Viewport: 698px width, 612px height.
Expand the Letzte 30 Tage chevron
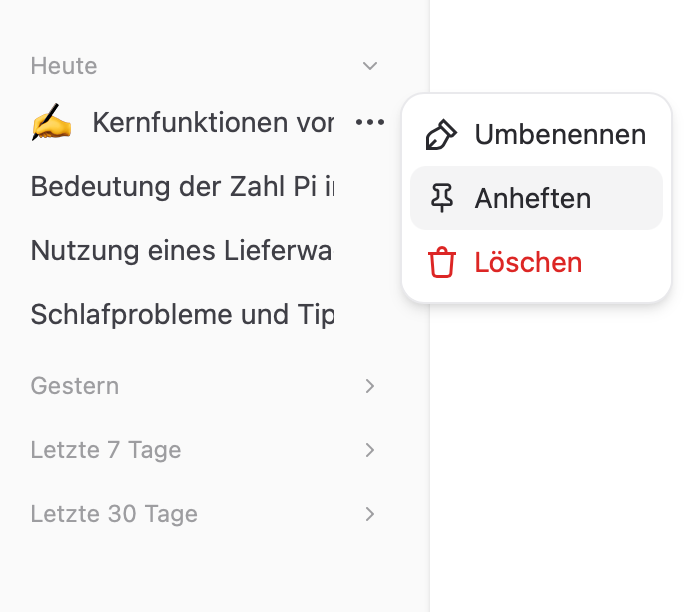tap(369, 514)
